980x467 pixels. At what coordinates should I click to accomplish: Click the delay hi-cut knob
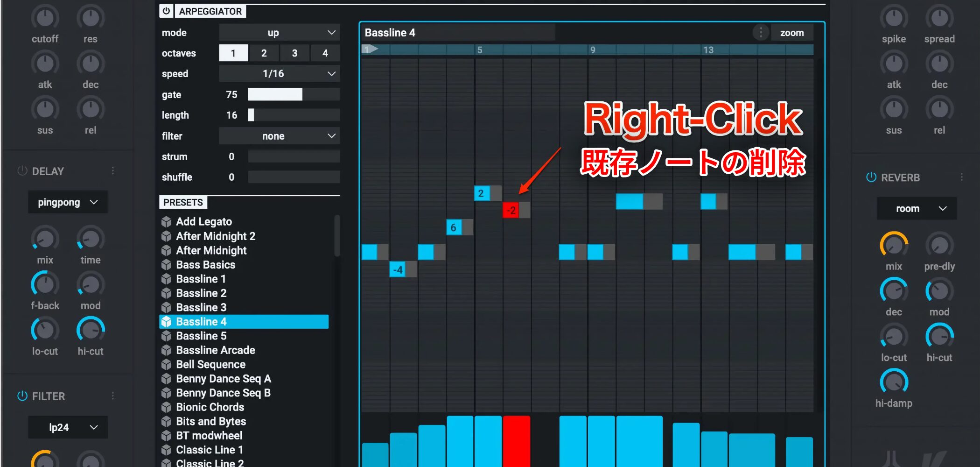click(91, 330)
